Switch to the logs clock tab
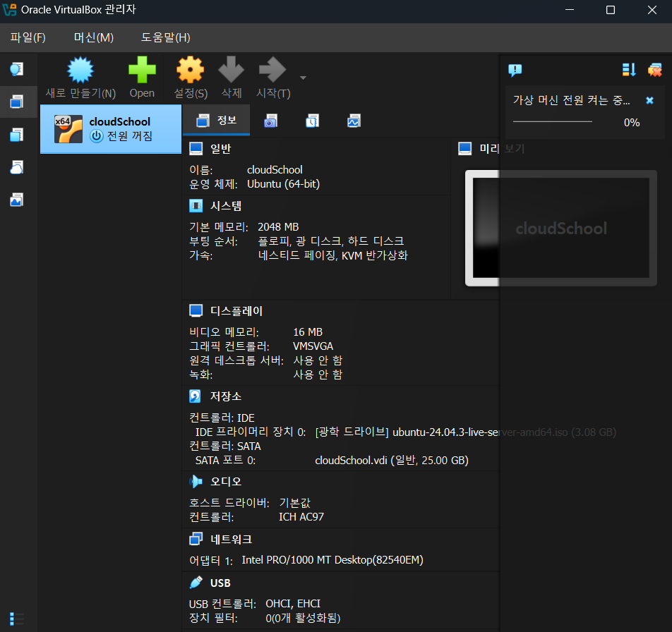The image size is (672, 632). pos(313,121)
